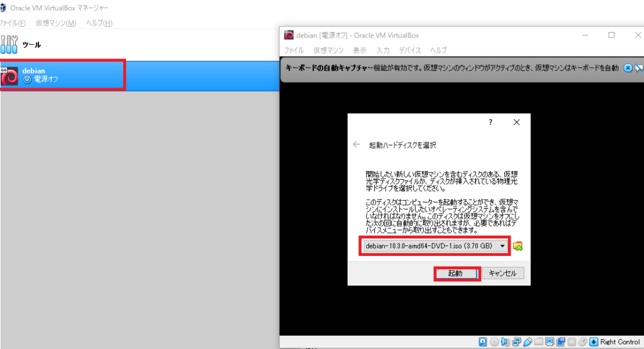Click the Right Control host key label
Screen dimensions: 644x349
[x=620, y=341]
